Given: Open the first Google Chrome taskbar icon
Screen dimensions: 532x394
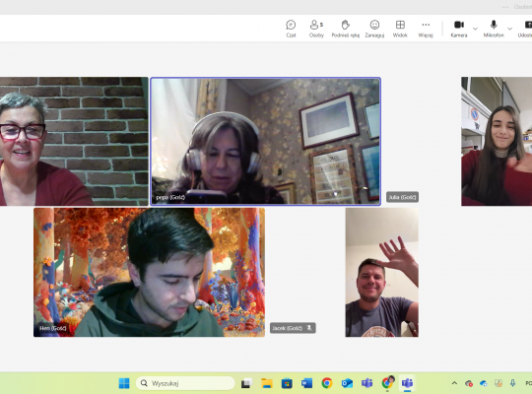Looking at the screenshot, I should coord(327,383).
